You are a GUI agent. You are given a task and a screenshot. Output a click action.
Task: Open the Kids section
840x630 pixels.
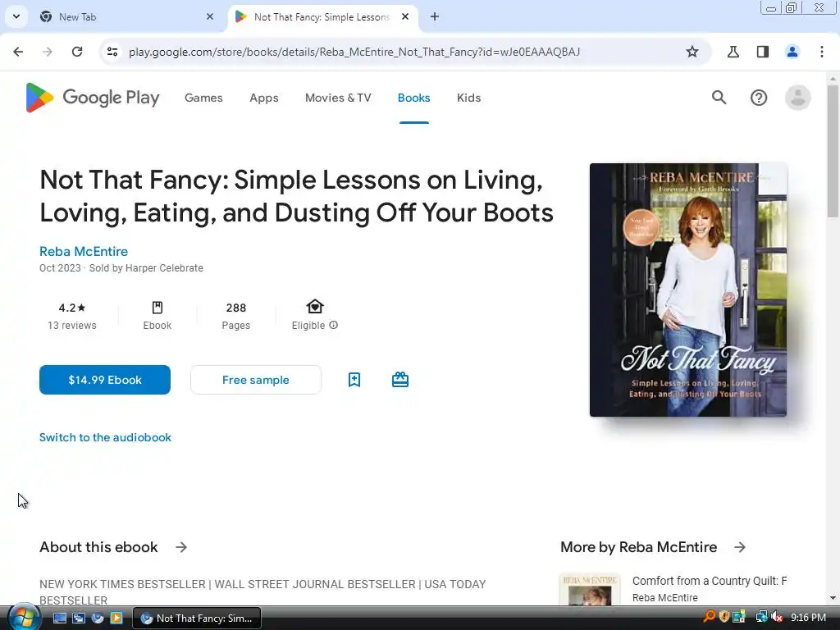[468, 98]
